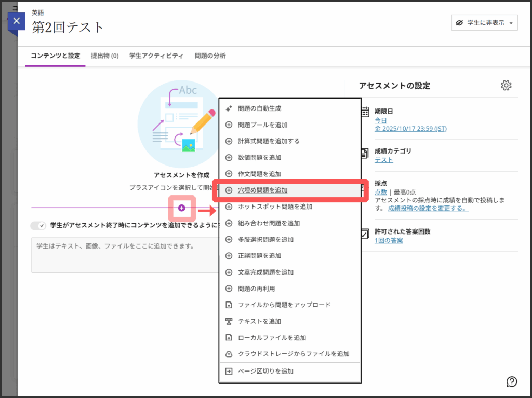Click the 1回の答案 attempts link
This screenshot has width=532, height=398.
pyautogui.click(x=389, y=241)
